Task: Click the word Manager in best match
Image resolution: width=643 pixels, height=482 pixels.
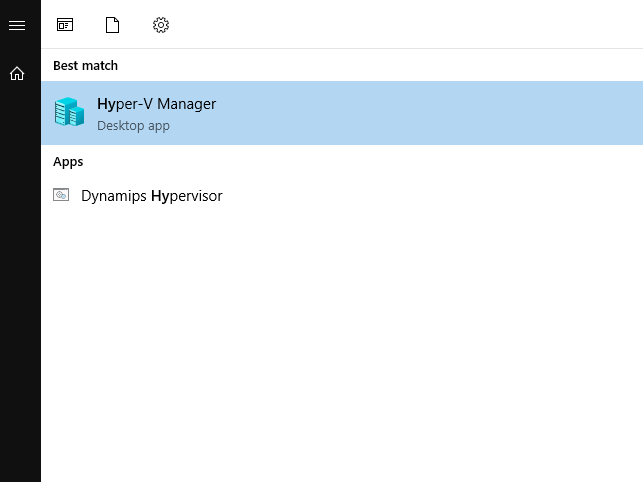Action: click(187, 105)
